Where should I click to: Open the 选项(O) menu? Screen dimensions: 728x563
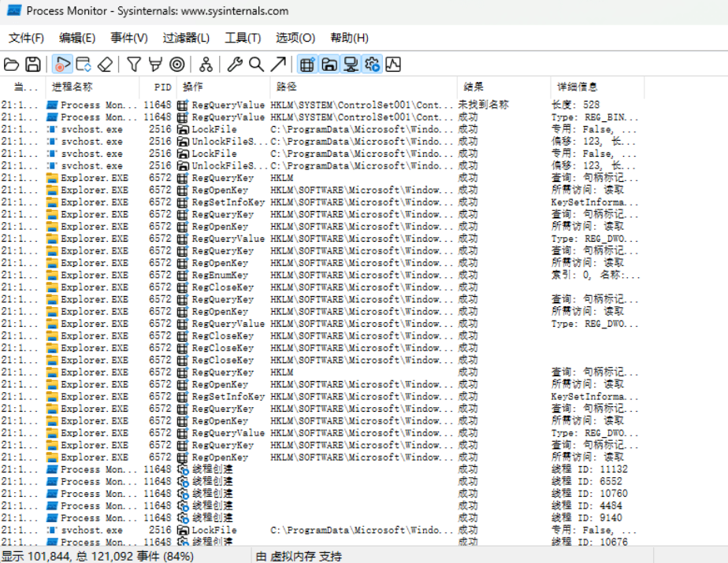point(295,38)
